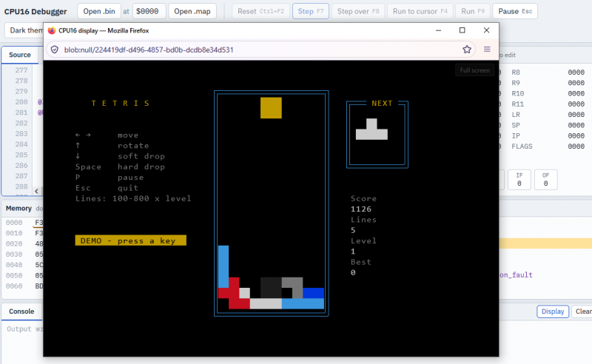Focus the $0000 load address field

tap(149, 11)
